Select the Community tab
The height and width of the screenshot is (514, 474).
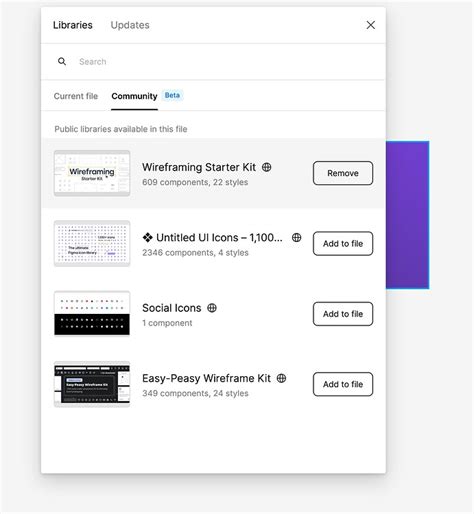[134, 96]
